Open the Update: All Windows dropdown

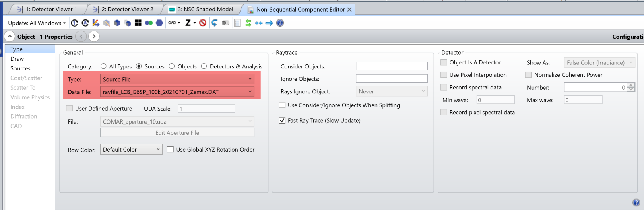37,23
